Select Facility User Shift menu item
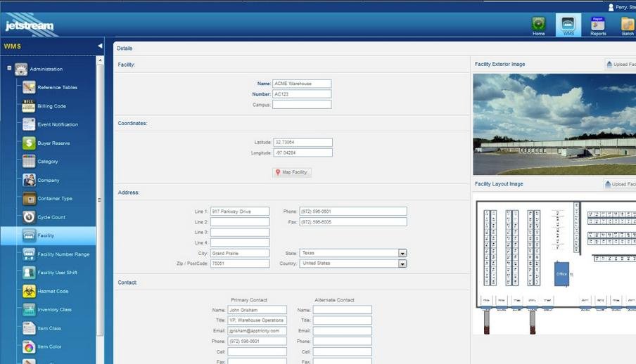 (x=58, y=273)
